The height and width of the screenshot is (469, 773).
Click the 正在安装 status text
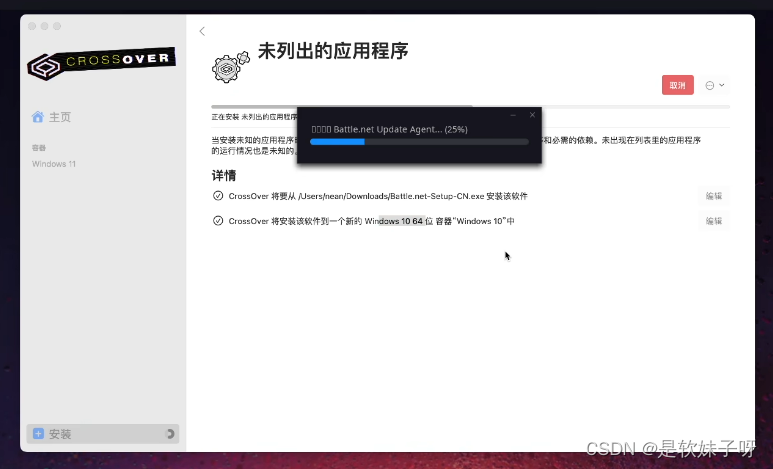coord(254,117)
